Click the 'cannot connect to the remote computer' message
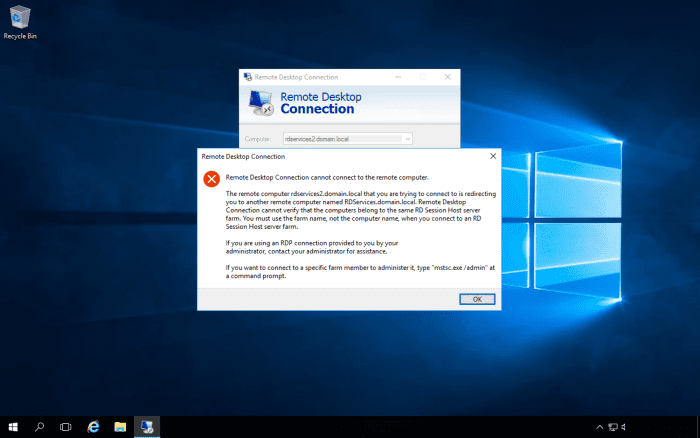Image resolution: width=700 pixels, height=438 pixels. tap(327, 177)
